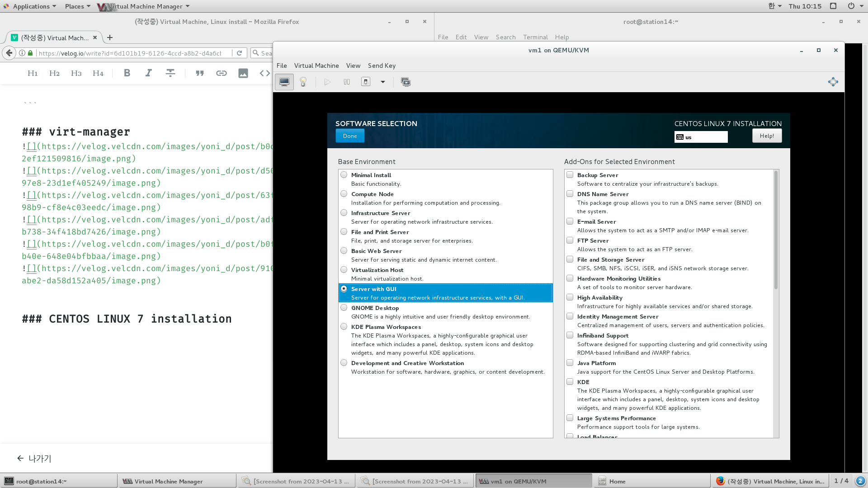
Task: Pause the virtual machine
Action: pyautogui.click(x=347, y=82)
